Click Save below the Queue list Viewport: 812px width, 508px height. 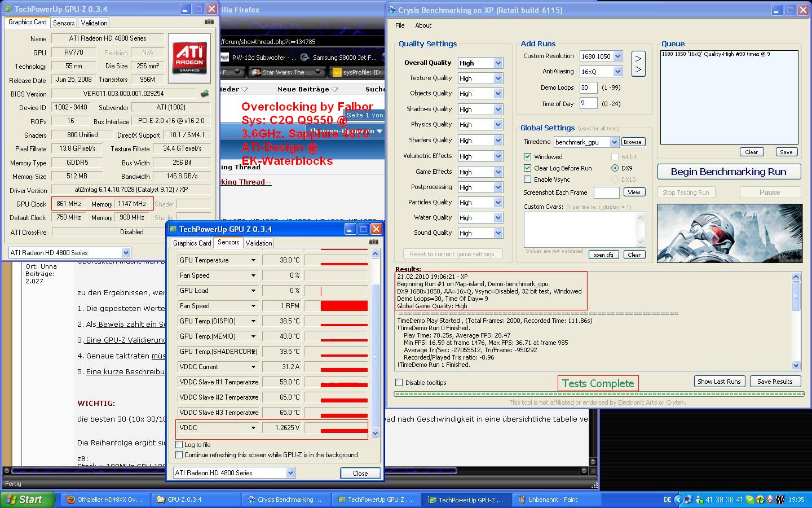pos(786,152)
